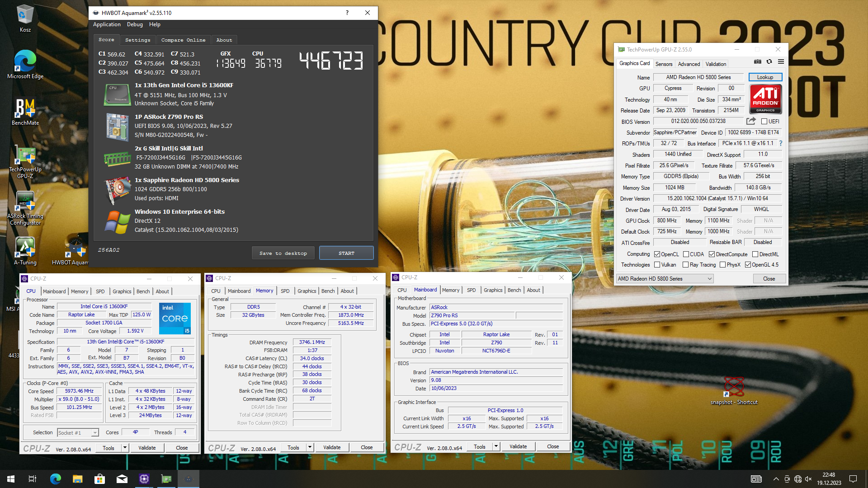Image resolution: width=868 pixels, height=488 pixels.
Task: Toggle the Vulkan checkbox
Action: click(x=657, y=265)
